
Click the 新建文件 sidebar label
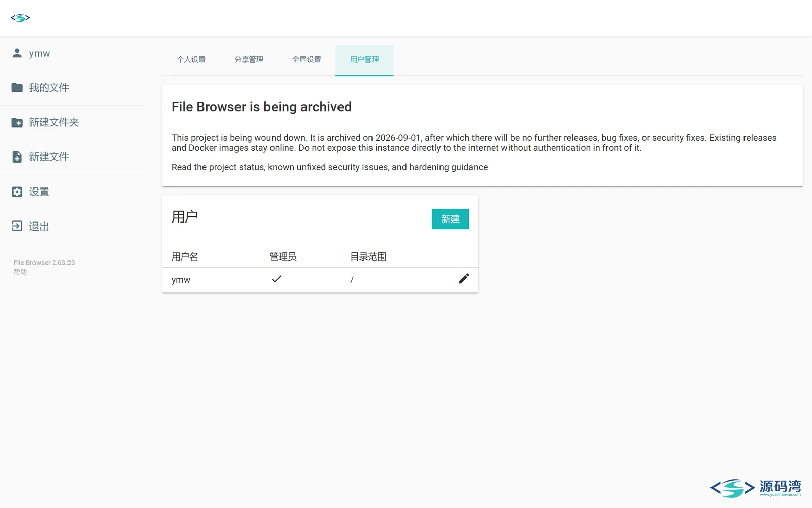49,157
